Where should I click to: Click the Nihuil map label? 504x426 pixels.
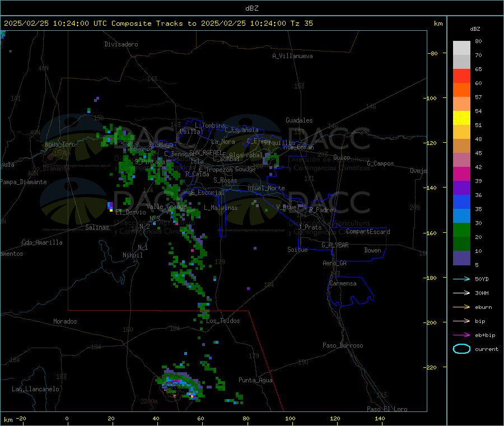(132, 255)
